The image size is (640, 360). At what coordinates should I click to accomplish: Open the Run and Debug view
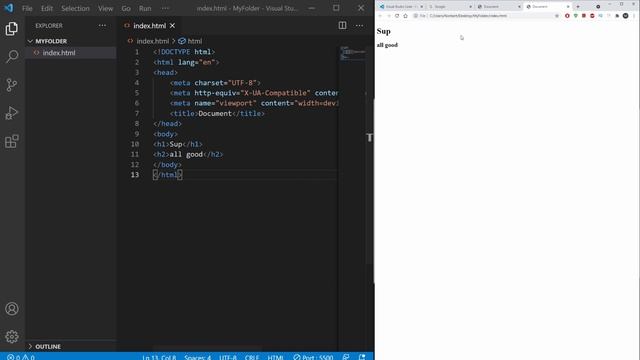click(12, 113)
